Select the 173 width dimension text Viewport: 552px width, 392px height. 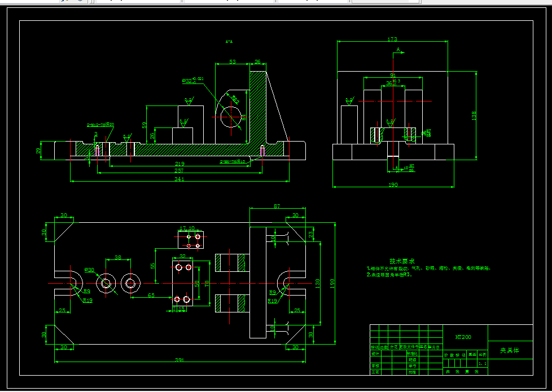coord(392,39)
